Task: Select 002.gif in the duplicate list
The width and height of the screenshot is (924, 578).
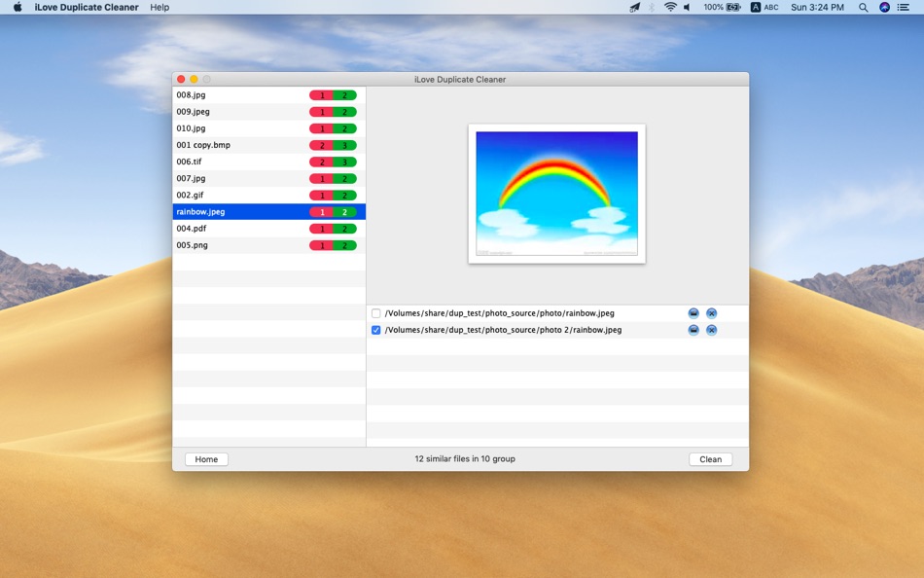Action: (269, 196)
